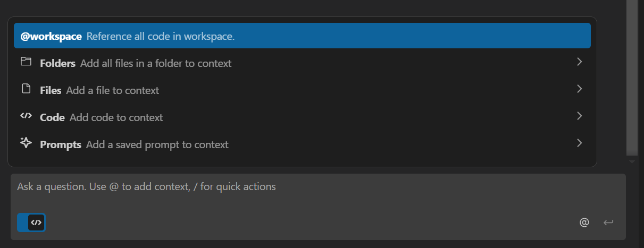This screenshot has width=644, height=248.
Task: Expand the Folders submenu chevron
Action: click(580, 62)
